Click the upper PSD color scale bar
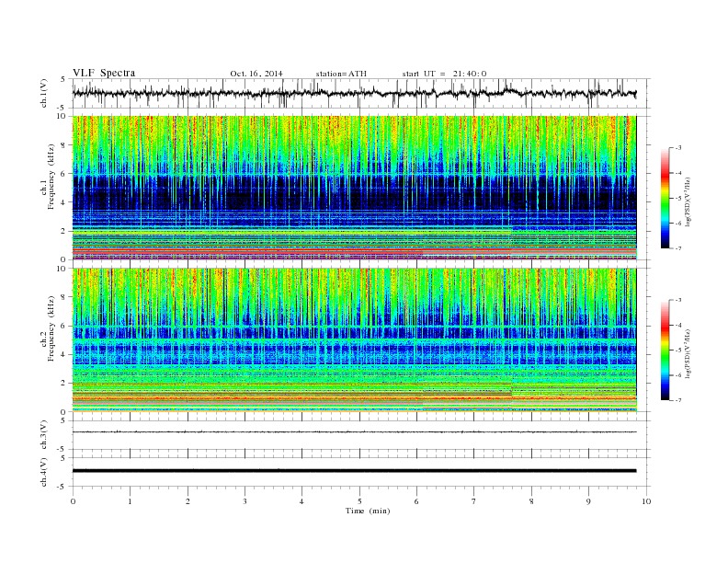This screenshot has height=563, width=728. pyautogui.click(x=665, y=198)
